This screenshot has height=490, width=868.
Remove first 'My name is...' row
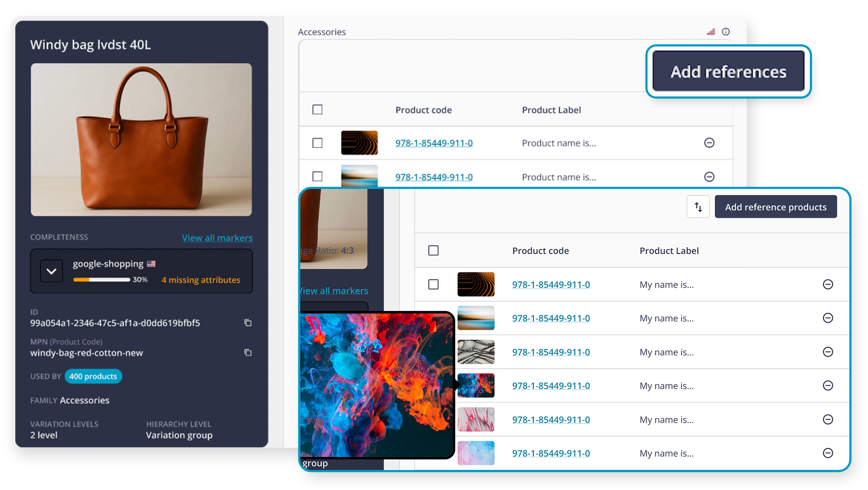coord(828,285)
